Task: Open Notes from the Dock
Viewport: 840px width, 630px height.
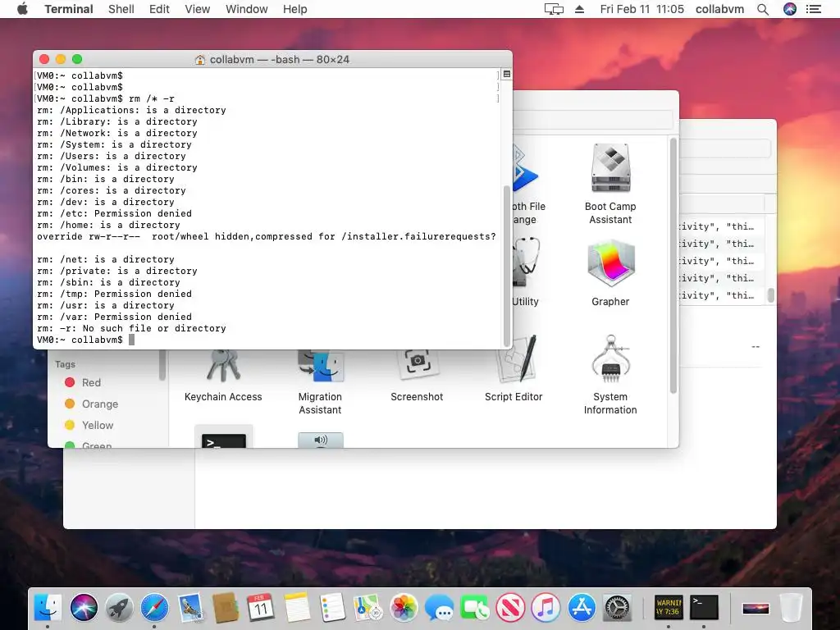Action: (x=297, y=608)
